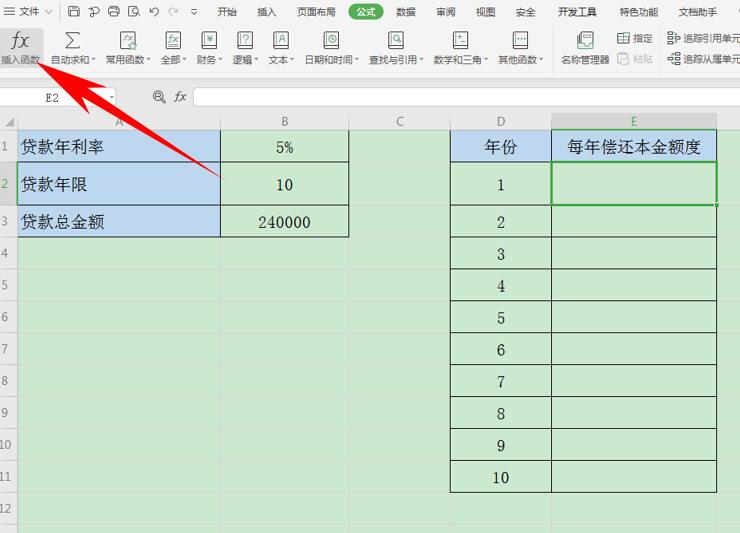The height and width of the screenshot is (533, 740).
Task: Expand the Other Functions (其他函数) dropdown arrow
Action: pos(541,59)
